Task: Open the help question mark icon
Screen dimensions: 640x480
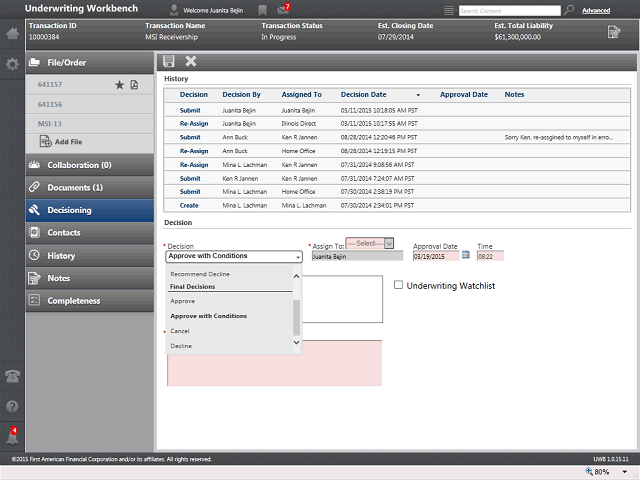Action: [x=12, y=407]
